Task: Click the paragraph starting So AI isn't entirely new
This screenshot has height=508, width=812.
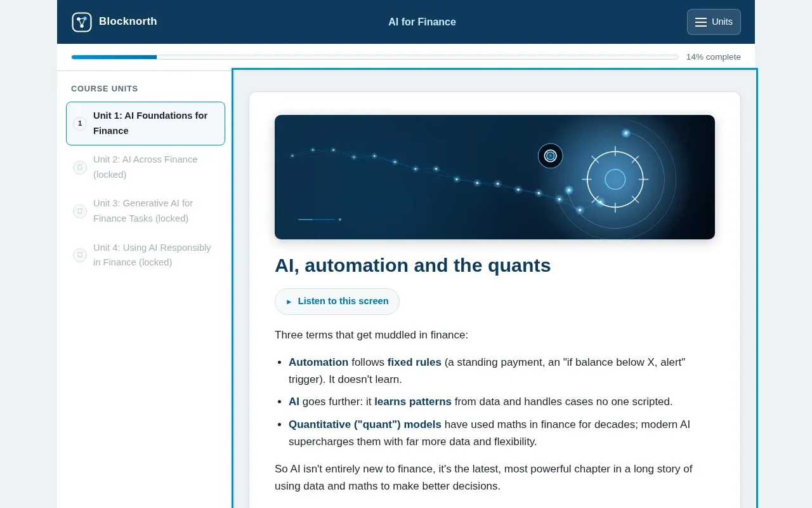Action: tap(483, 478)
